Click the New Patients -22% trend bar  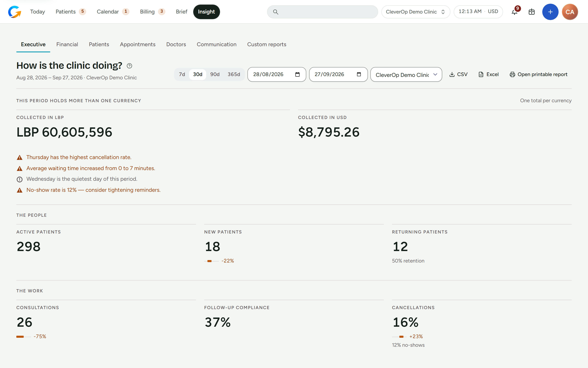pyautogui.click(x=211, y=261)
